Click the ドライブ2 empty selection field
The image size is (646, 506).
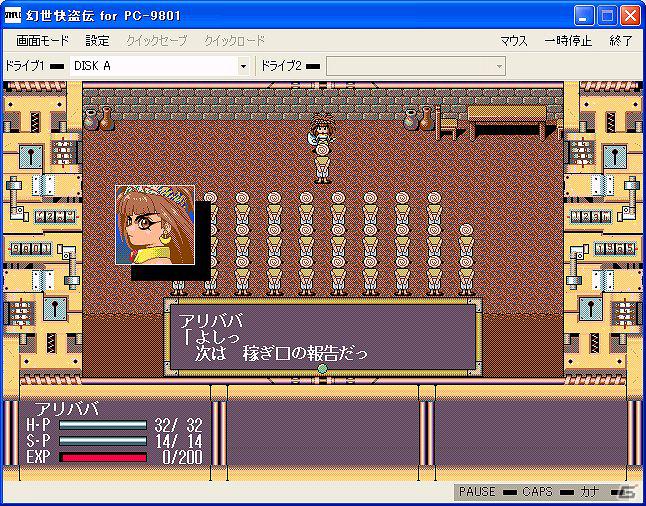(416, 66)
